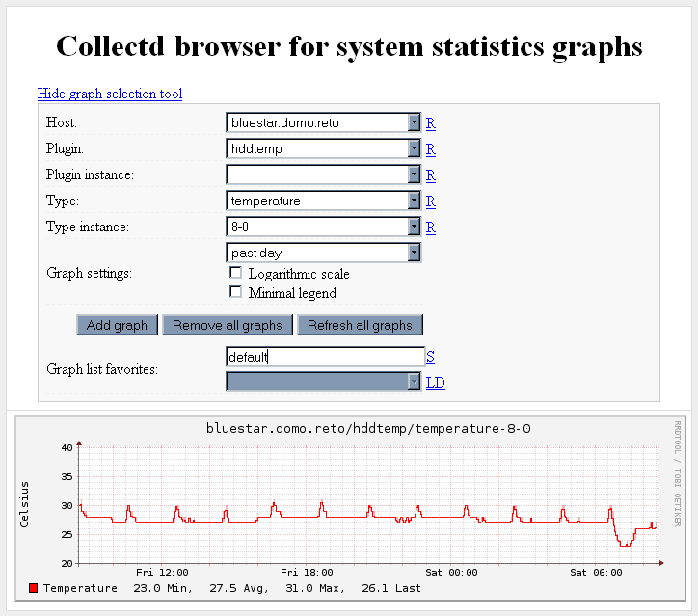This screenshot has height=616, width=698.
Task: Click the favorites name field containing default
Action: (x=324, y=357)
